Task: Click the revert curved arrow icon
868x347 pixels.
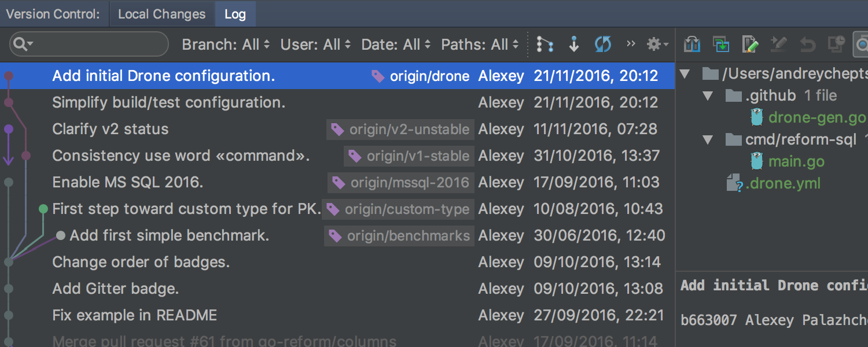Action: pyautogui.click(x=808, y=45)
